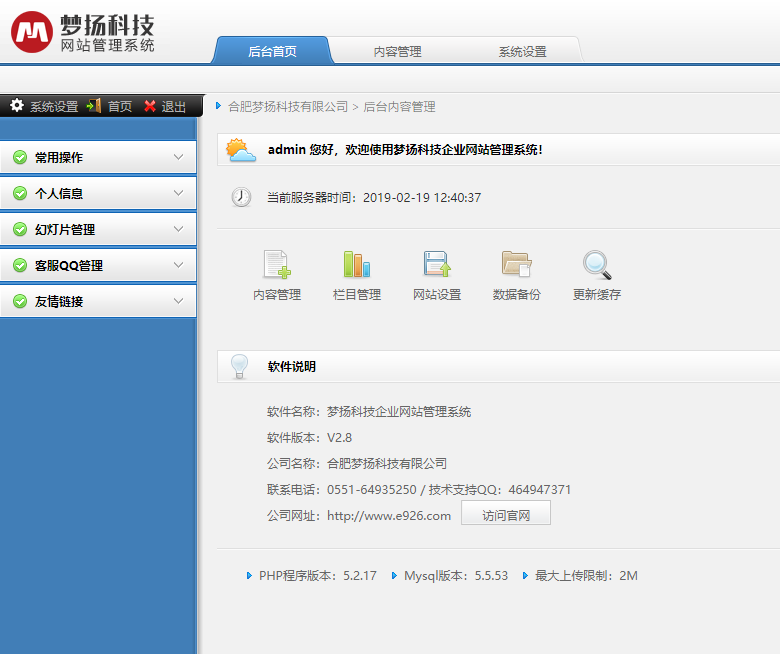Viewport: 780px width, 654px height.
Task: Click the red 退出 logout icon
Action: pos(150,106)
